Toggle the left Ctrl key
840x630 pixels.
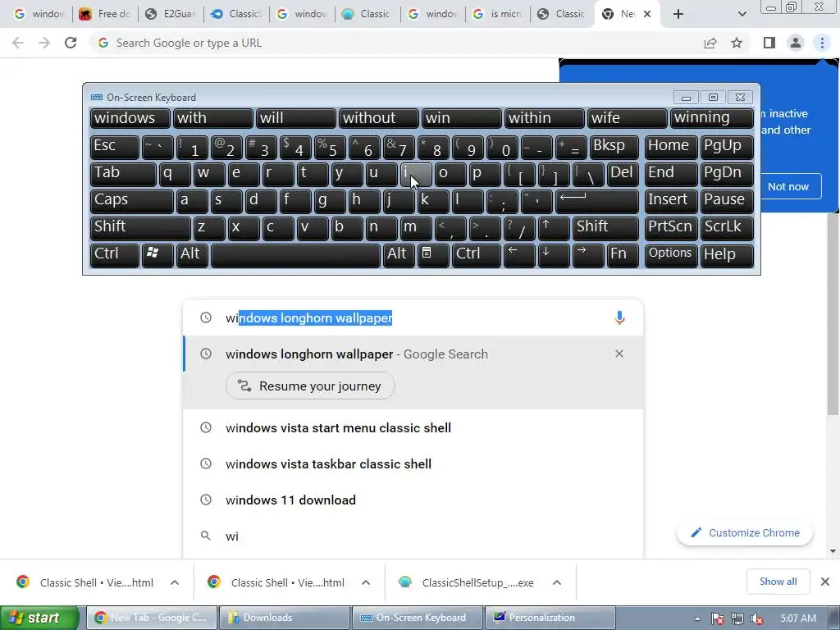click(115, 254)
